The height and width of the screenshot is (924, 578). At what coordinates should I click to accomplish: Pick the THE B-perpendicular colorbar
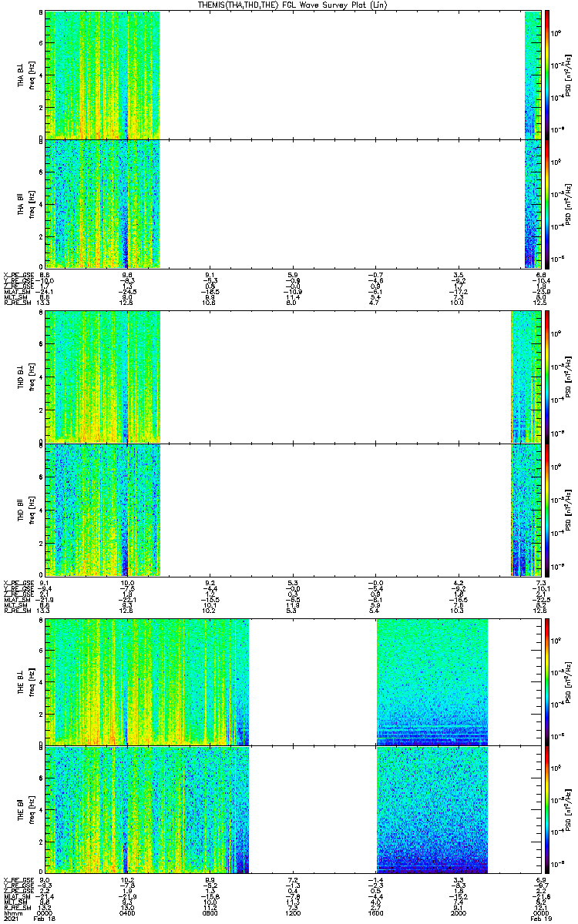click(x=547, y=682)
